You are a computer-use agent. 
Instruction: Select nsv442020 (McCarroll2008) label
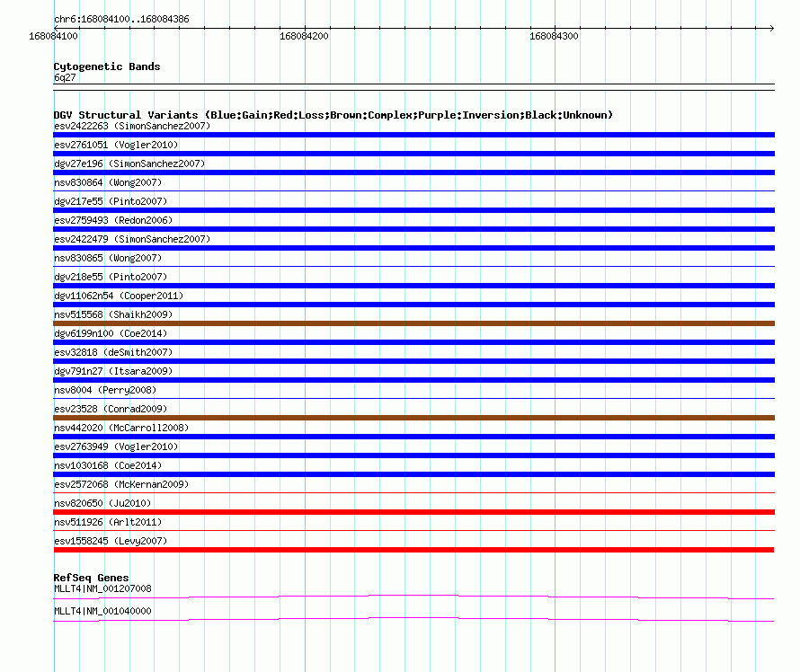tap(121, 428)
